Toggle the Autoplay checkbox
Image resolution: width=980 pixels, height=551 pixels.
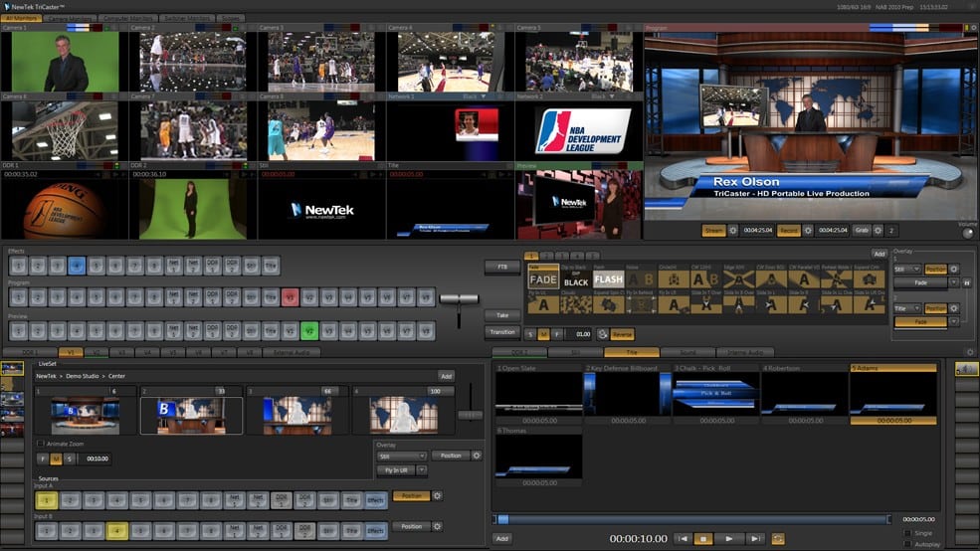pos(907,544)
